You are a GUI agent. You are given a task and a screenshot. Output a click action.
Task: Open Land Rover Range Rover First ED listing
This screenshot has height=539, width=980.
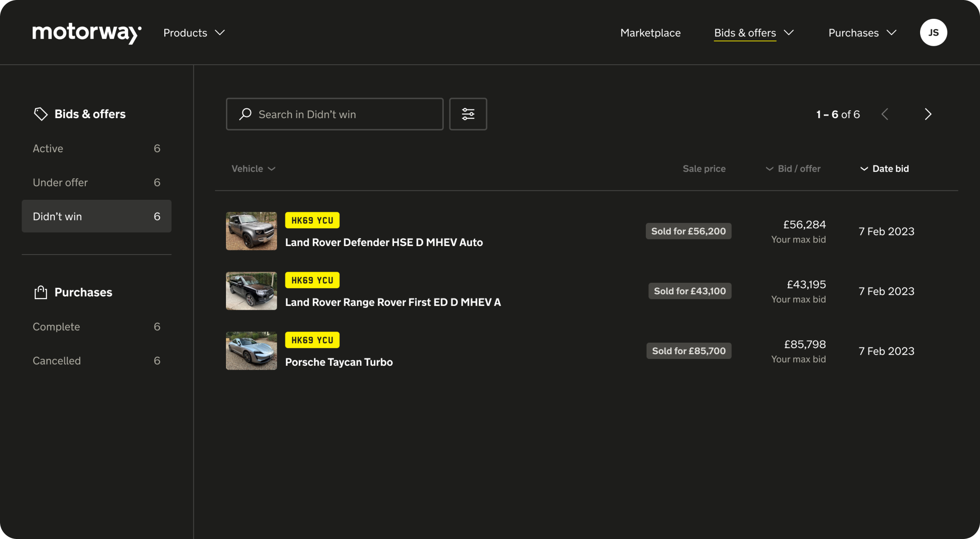393,302
